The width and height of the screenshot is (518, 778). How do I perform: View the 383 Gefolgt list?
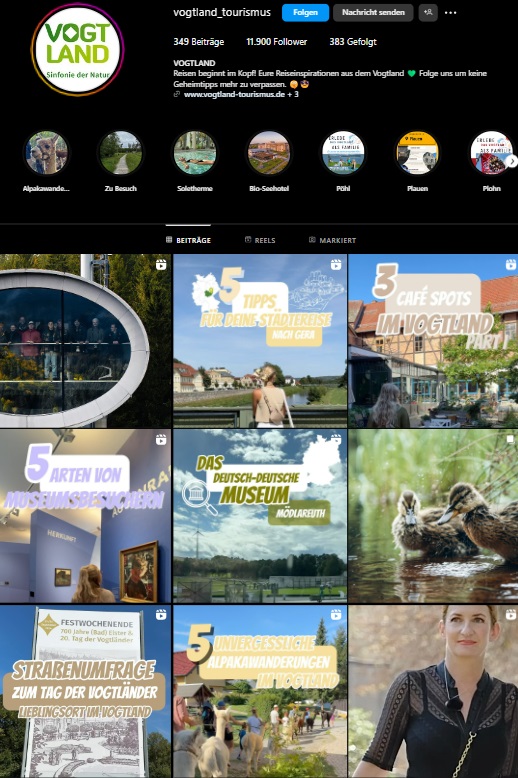[x=353, y=42]
